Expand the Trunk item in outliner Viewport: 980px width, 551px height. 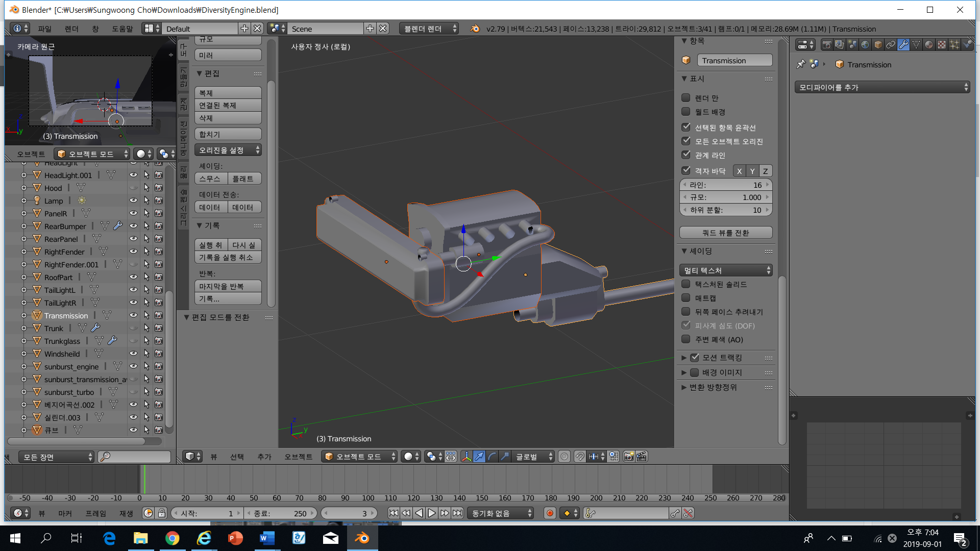[24, 328]
